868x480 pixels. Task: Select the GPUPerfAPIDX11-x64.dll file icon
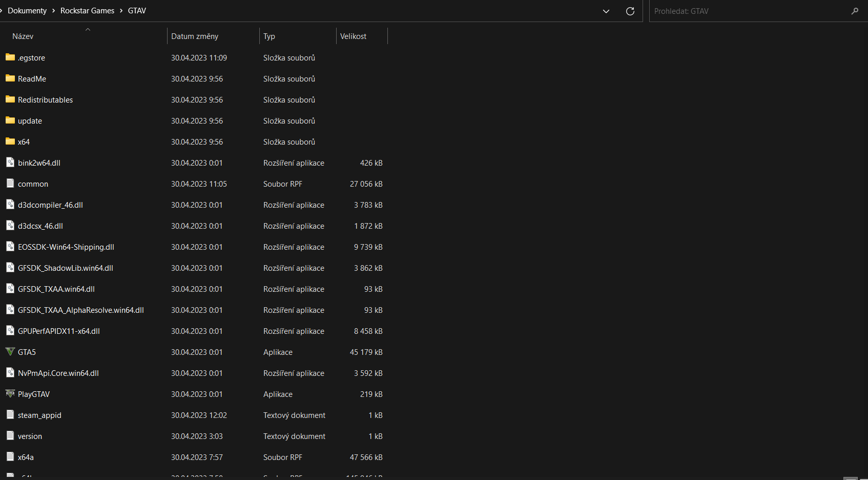pos(10,331)
